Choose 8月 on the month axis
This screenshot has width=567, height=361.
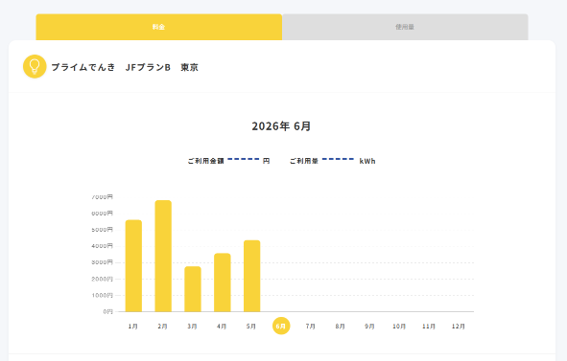pyautogui.click(x=340, y=326)
